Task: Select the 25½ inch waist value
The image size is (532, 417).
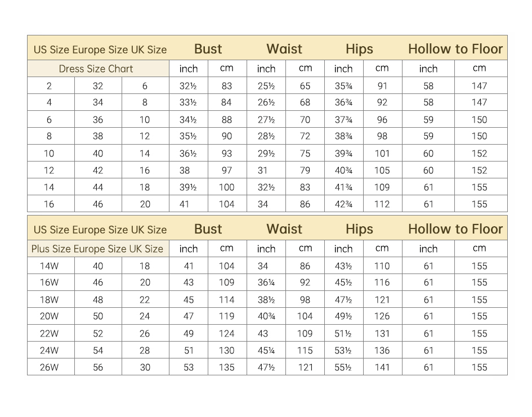Action: (266, 86)
